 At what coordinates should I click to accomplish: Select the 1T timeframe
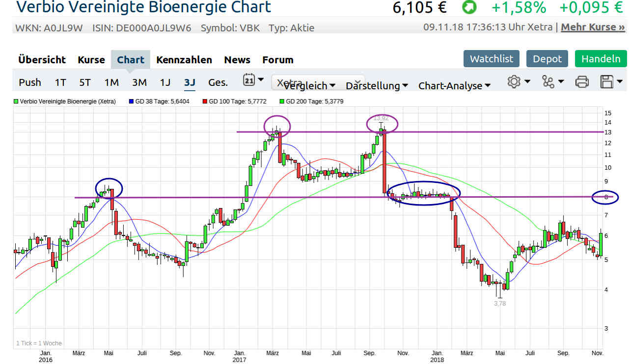[x=60, y=82]
